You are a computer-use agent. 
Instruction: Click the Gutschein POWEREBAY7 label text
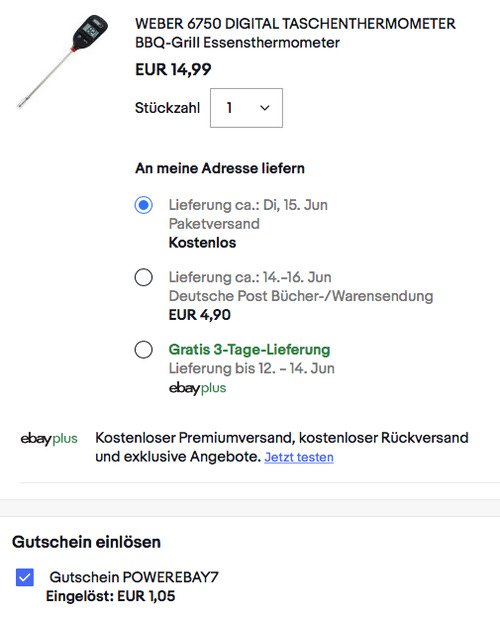[x=134, y=577]
